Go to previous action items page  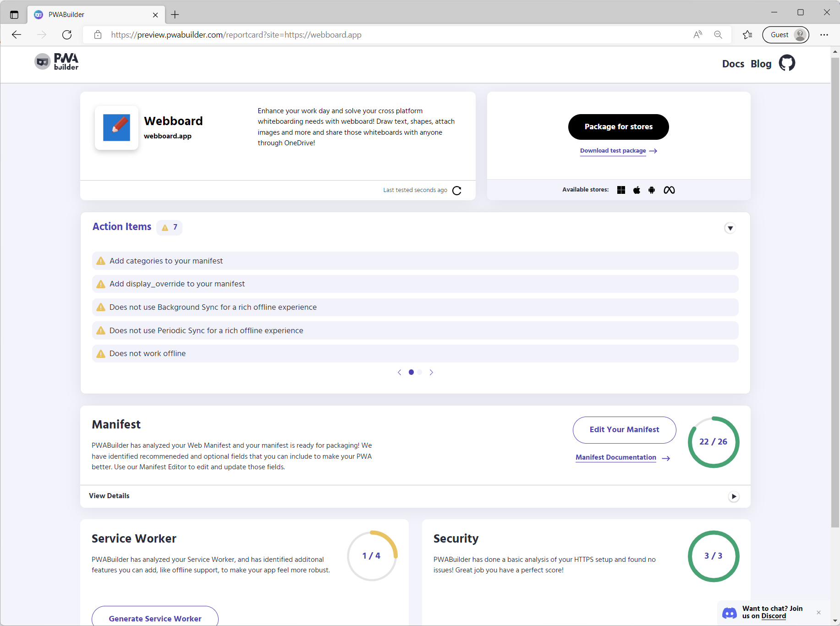pyautogui.click(x=400, y=373)
